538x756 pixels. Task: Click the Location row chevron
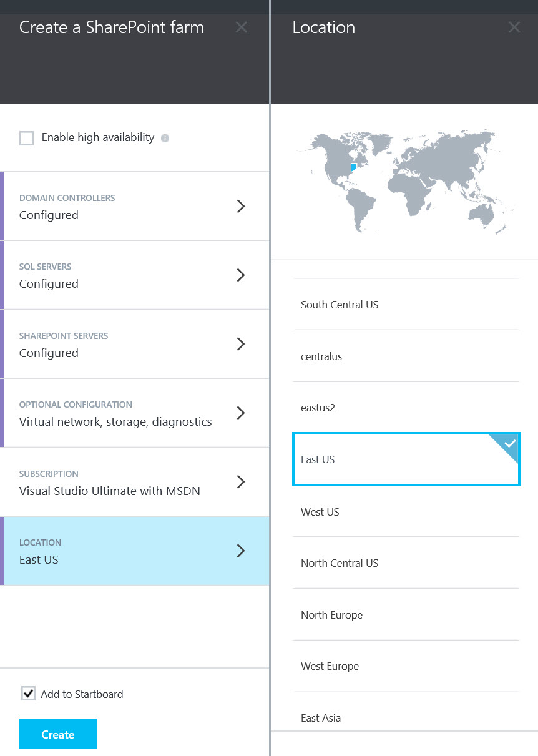(241, 551)
